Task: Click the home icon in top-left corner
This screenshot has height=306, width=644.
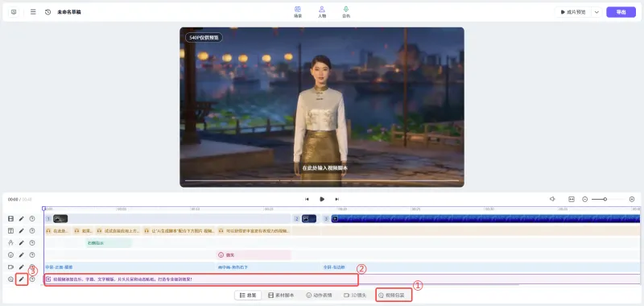Action: pyautogui.click(x=14, y=12)
